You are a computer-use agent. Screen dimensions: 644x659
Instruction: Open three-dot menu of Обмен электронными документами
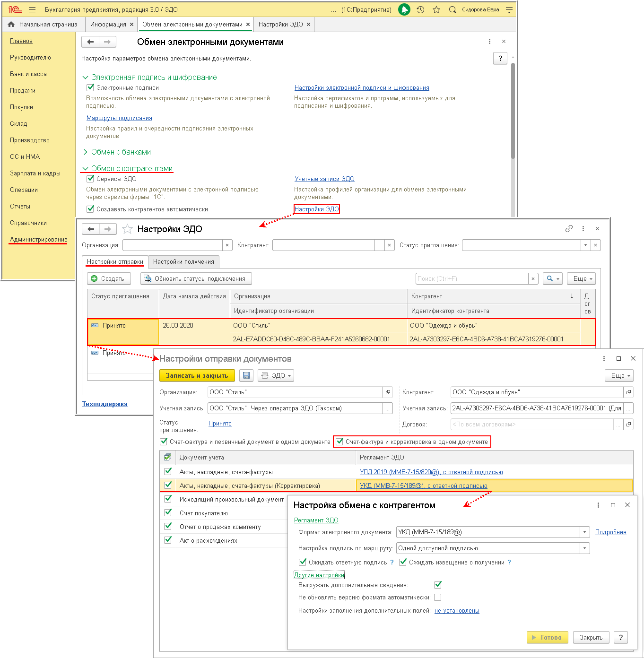coord(489,42)
